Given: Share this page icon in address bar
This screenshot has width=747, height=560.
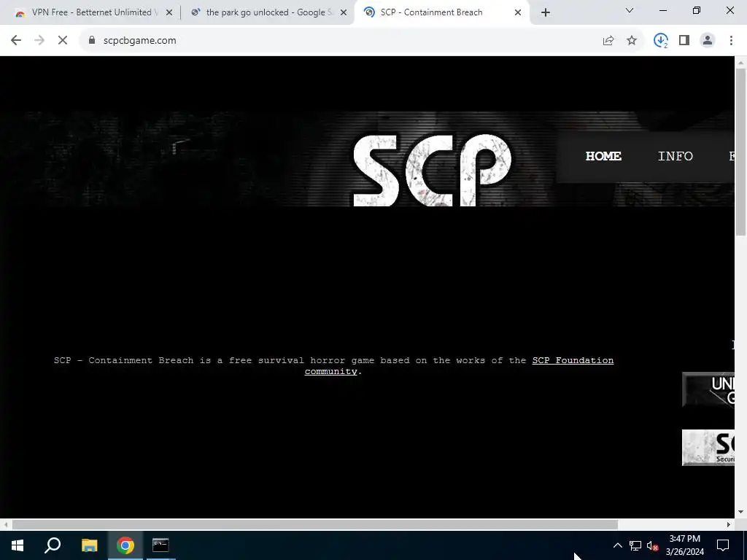Looking at the screenshot, I should 608,41.
